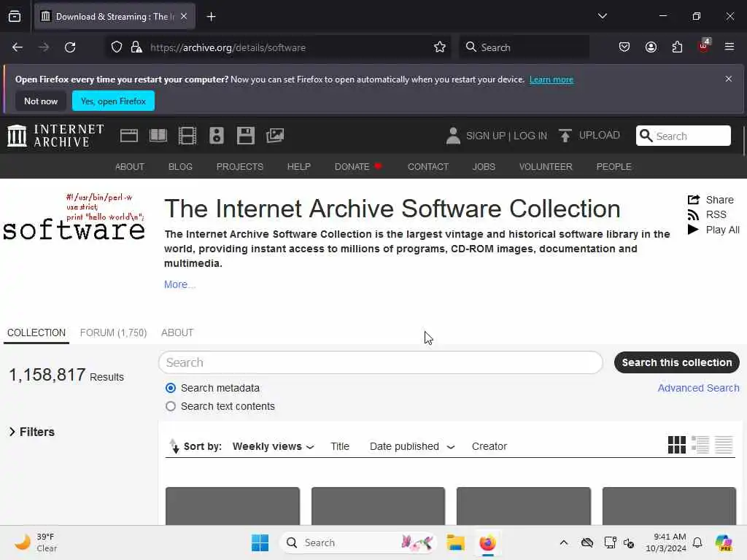Screen dimensions: 747x560
Task: Sort results by Creator
Action: (489, 447)
